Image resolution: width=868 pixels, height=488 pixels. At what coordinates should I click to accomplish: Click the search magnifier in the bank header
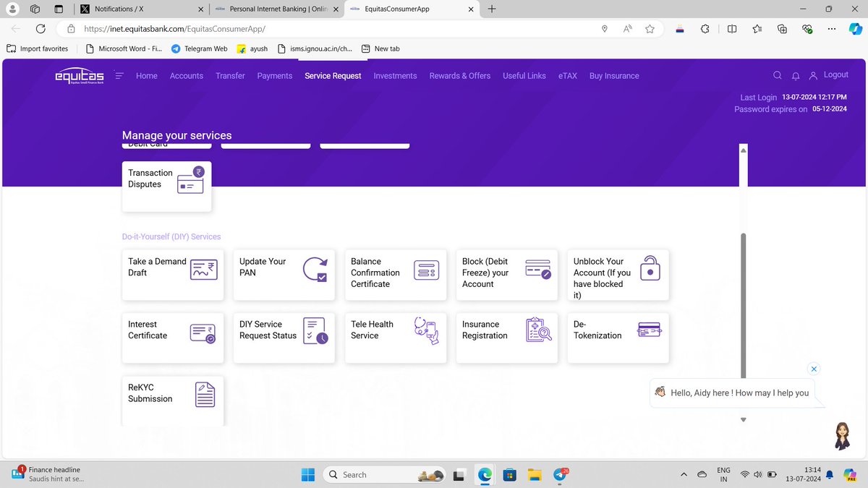778,75
